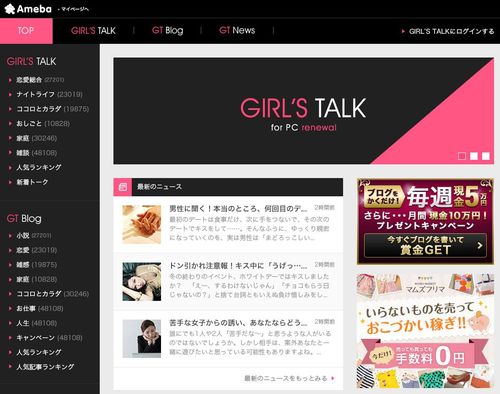Screen dimensions: 500x394
Task: Open 人気ランキング under GT Blog
Action: (x=39, y=352)
